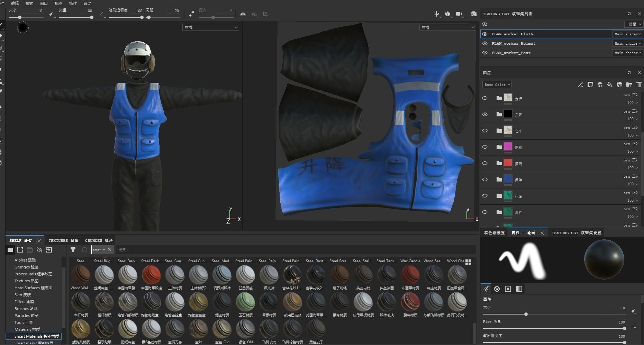Open the 编辑 menu
This screenshot has height=345, width=644.
pyautogui.click(x=15, y=3)
